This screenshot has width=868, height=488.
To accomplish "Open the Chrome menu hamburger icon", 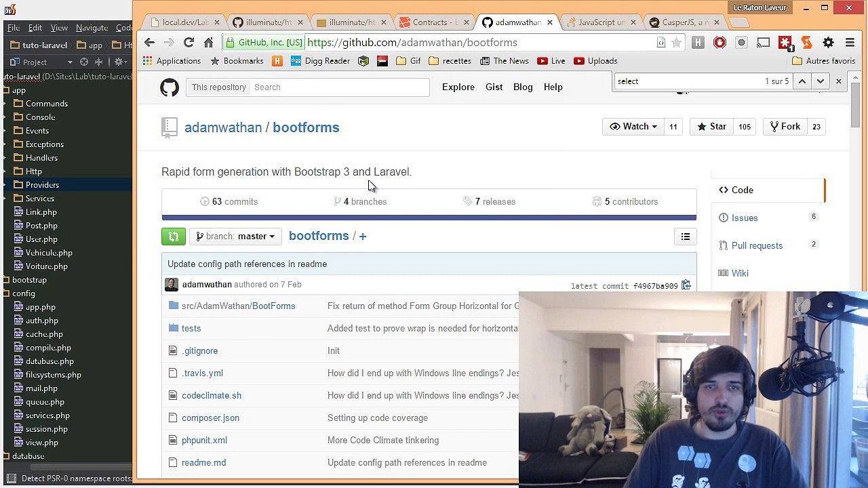I will [850, 43].
